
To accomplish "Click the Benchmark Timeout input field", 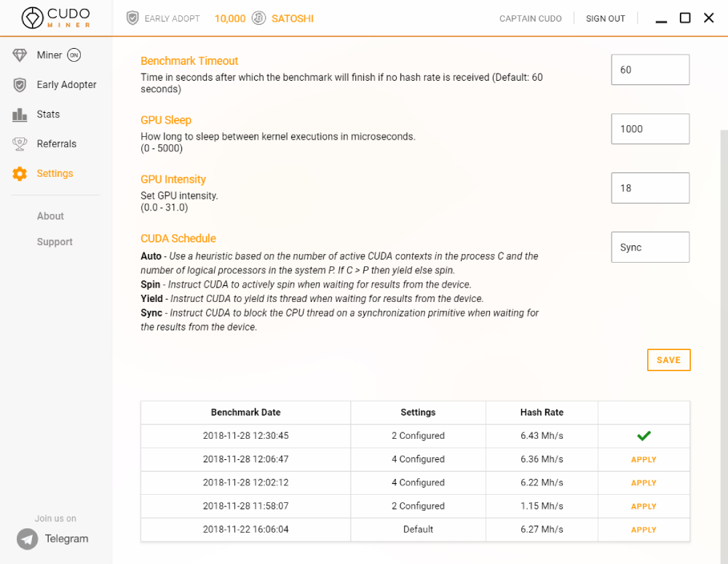I will 650,69.
